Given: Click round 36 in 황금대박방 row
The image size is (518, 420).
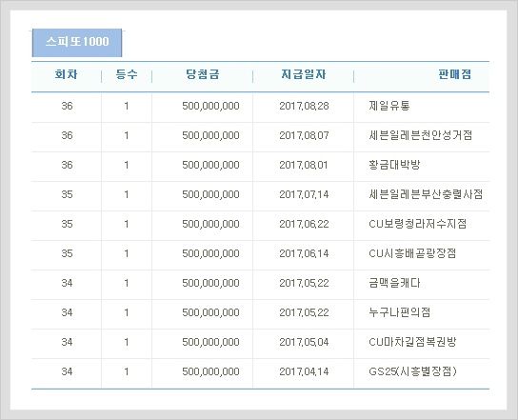Looking at the screenshot, I should tap(67, 165).
